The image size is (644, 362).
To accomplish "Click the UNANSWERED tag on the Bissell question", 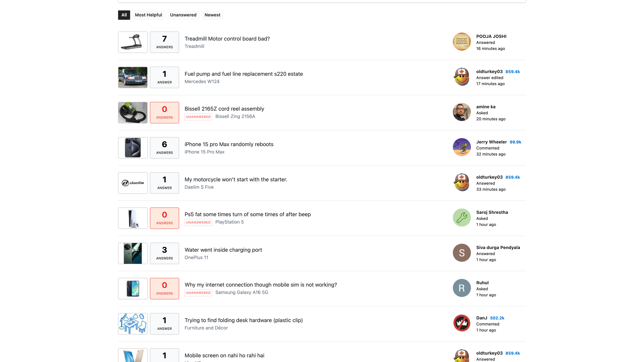I will tap(198, 117).
